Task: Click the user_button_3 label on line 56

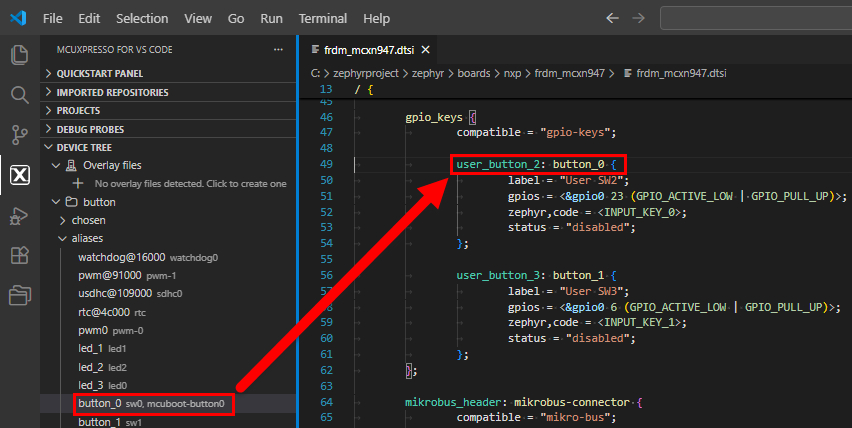Action: 498,275
